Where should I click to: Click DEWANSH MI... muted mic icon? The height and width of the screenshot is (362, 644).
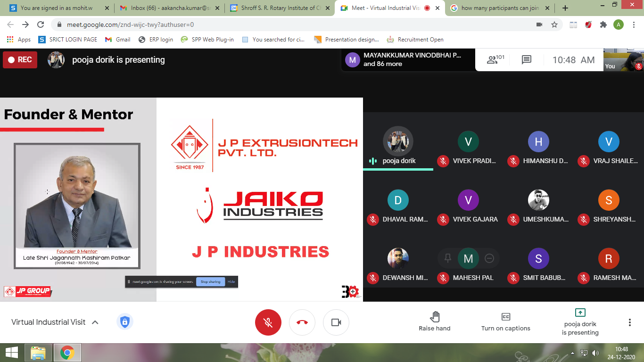(x=373, y=278)
